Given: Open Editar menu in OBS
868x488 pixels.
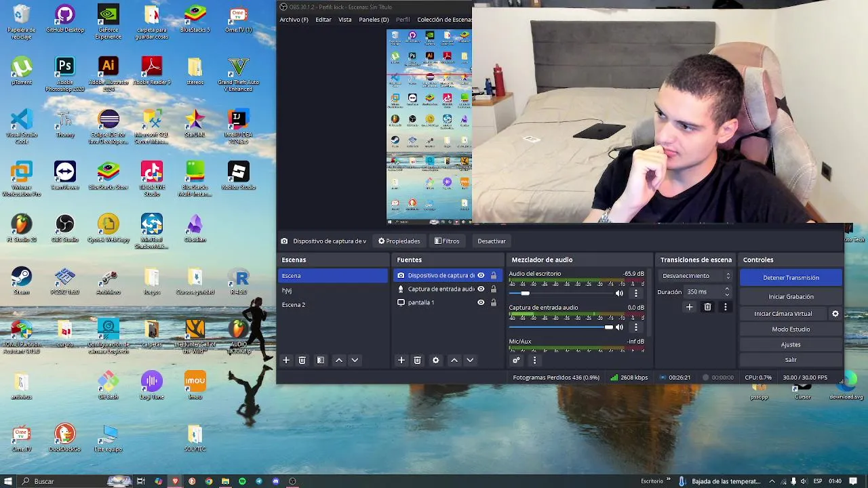Looking at the screenshot, I should (323, 20).
